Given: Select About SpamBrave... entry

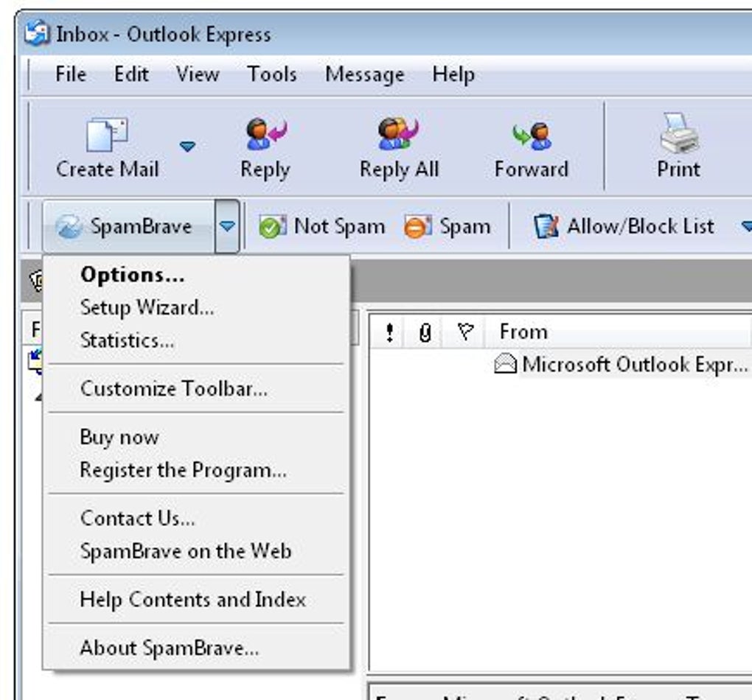Looking at the screenshot, I should click(197, 648).
